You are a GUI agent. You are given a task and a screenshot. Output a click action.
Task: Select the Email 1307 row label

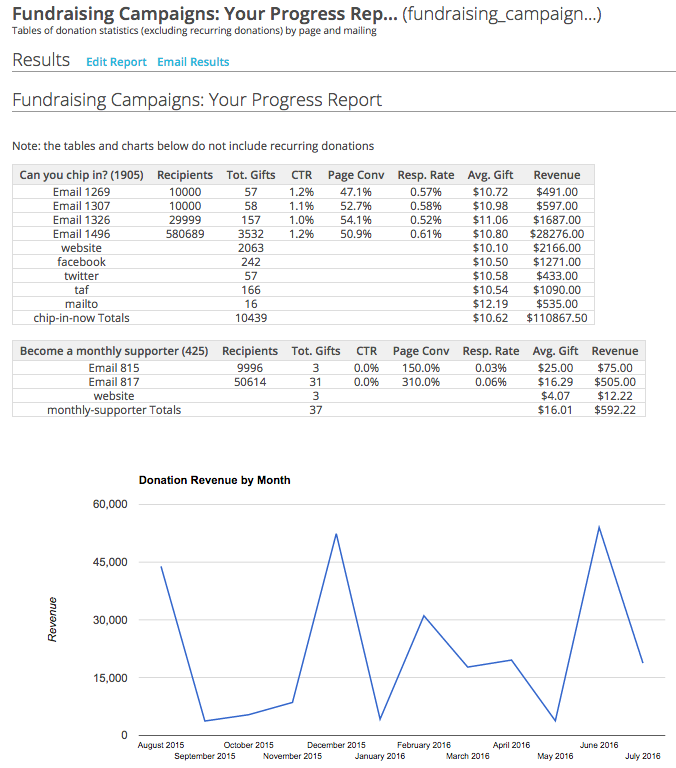click(81, 206)
